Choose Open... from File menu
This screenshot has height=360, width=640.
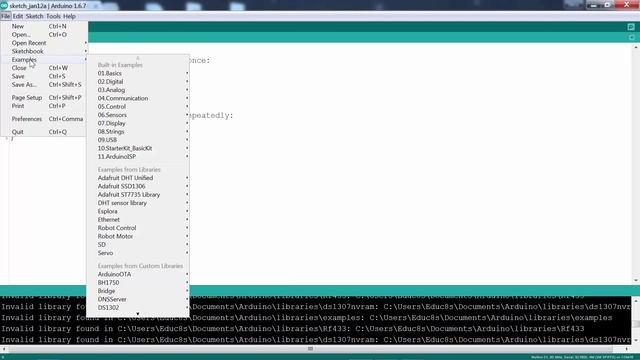(44, 35)
